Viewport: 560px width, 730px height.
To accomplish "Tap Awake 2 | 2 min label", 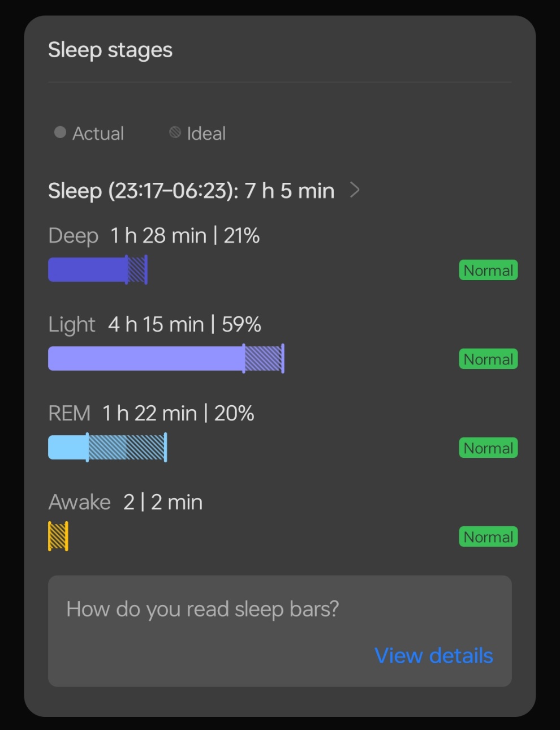I will tap(126, 502).
